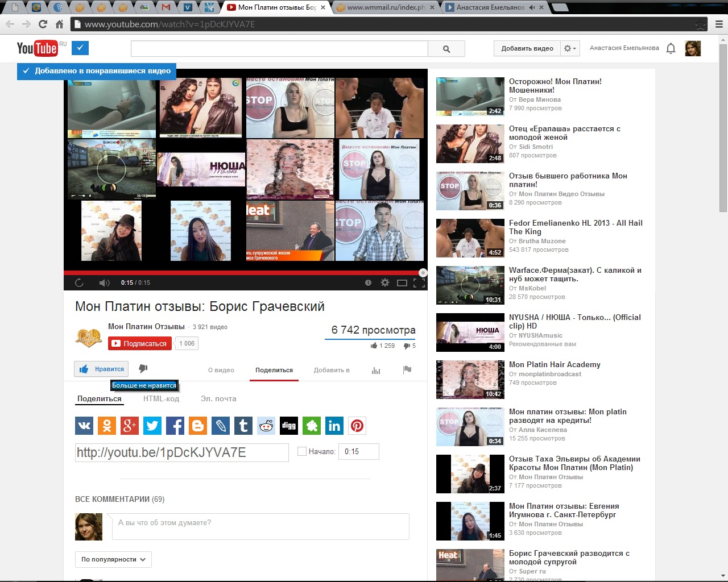This screenshot has height=582, width=728.
Task: Replay the video with the replay icon
Action: (79, 282)
